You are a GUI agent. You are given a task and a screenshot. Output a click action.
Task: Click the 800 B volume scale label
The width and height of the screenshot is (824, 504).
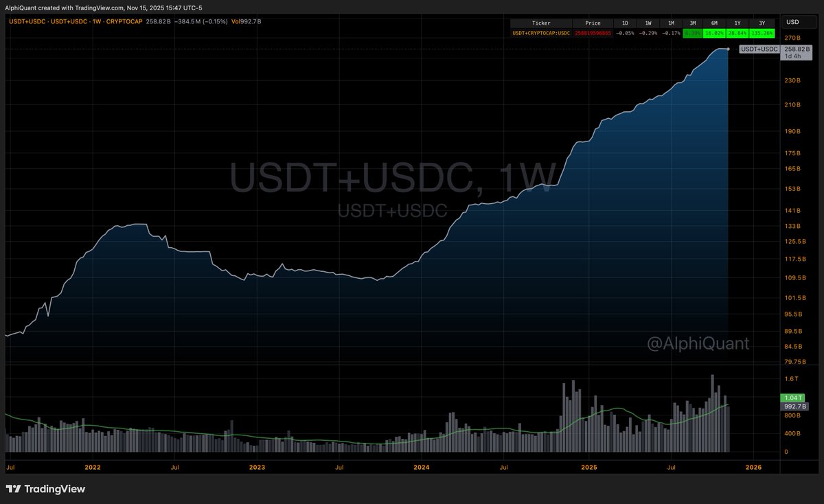[792, 415]
